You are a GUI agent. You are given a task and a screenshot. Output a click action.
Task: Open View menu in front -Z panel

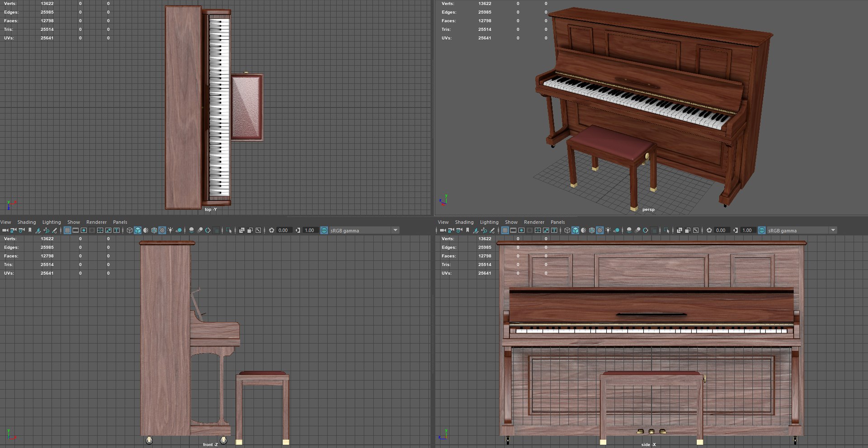[x=5, y=222]
